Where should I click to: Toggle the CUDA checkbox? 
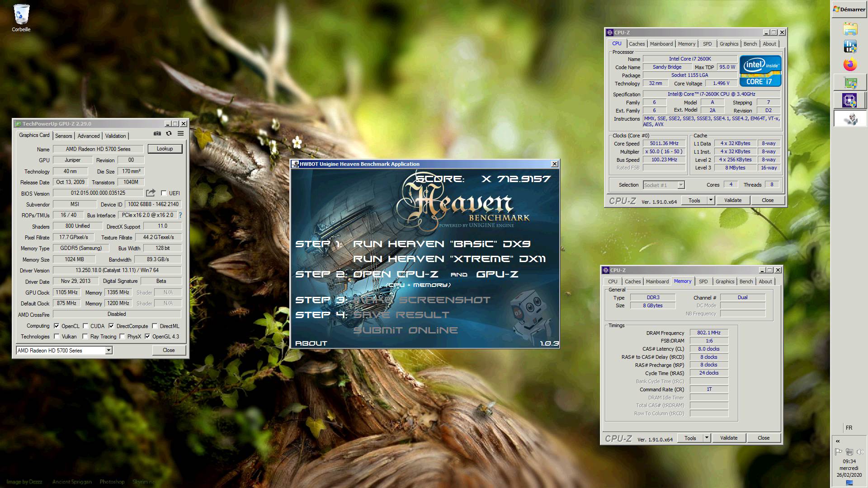click(85, 326)
